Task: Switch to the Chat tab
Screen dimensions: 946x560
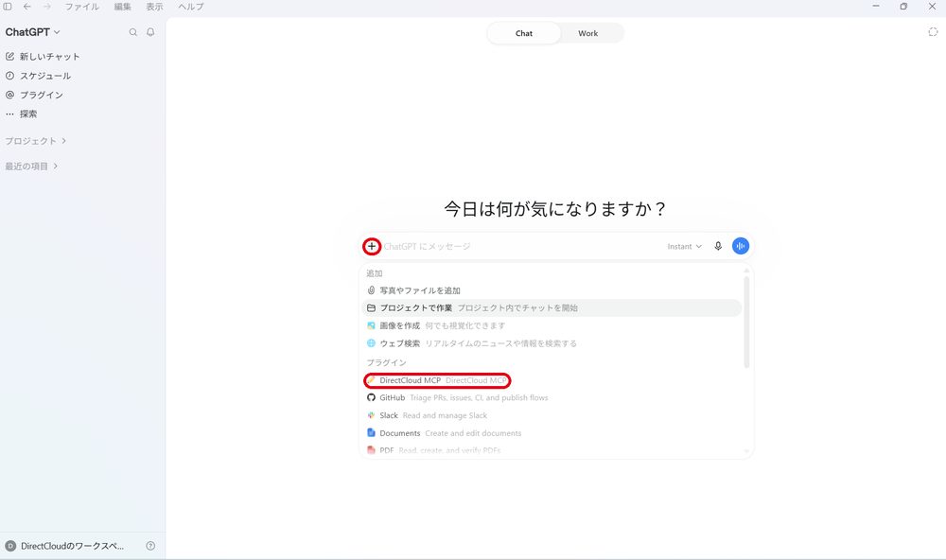Action: click(x=524, y=33)
